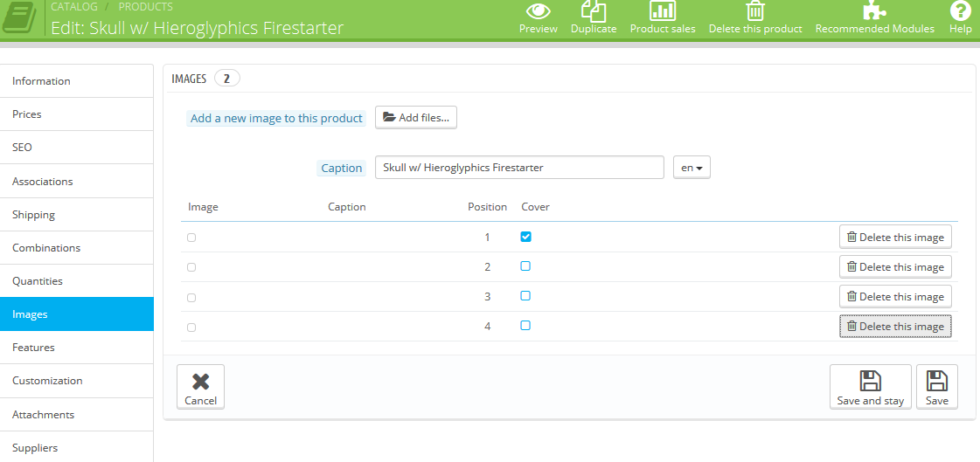Screen dimensions: 980x462
Task: Uncheck the cover checkbox for position 1
Action: (x=525, y=237)
